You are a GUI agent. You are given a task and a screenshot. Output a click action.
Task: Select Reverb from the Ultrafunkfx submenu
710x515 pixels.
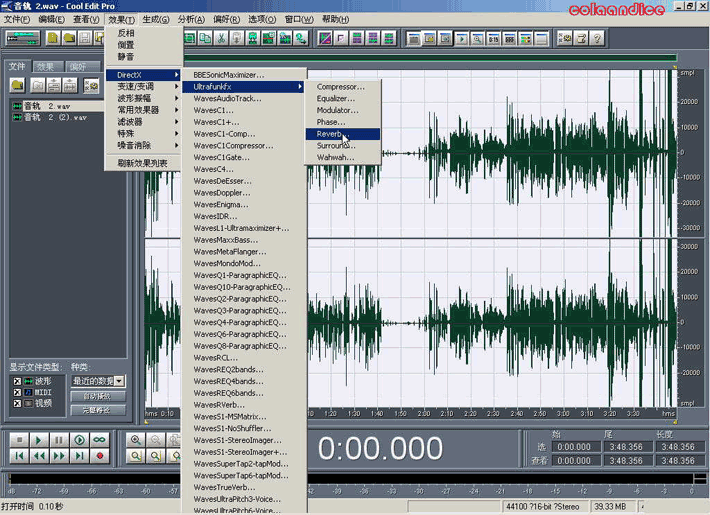pyautogui.click(x=329, y=134)
